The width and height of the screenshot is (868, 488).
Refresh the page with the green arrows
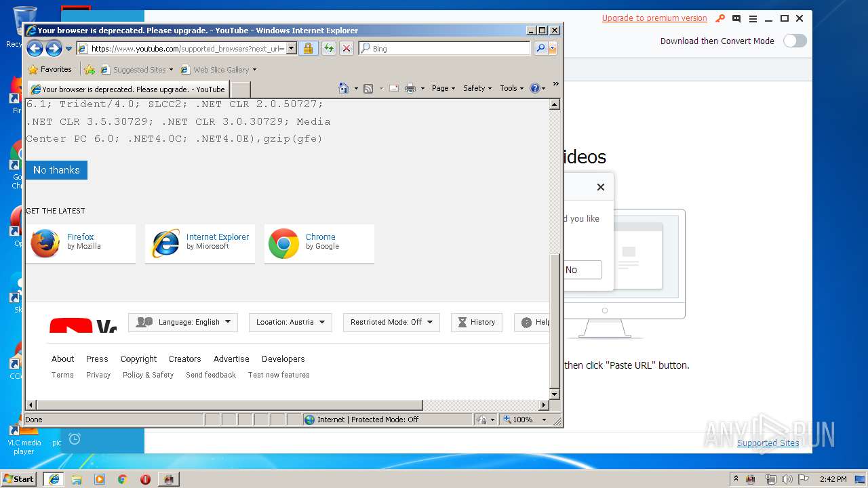pos(328,49)
